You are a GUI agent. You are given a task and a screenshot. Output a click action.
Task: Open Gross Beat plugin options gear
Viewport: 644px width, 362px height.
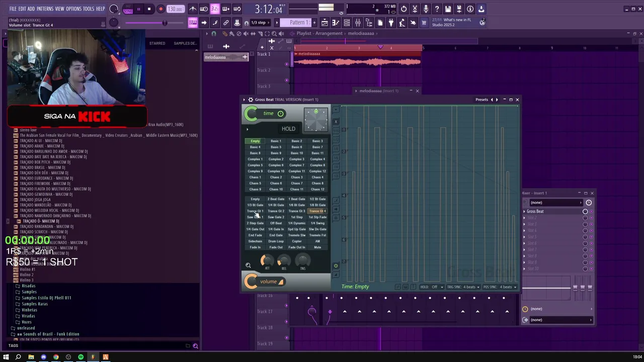point(251,100)
